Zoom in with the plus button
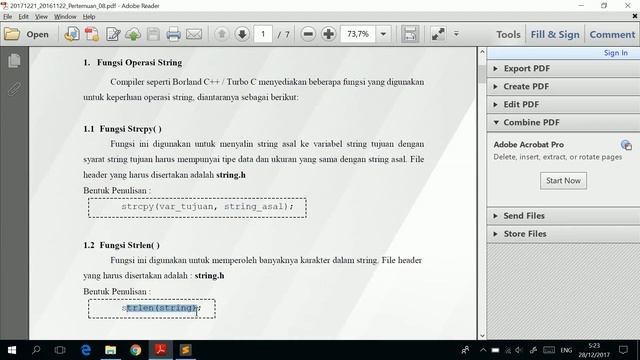This screenshot has width=640, height=360. click(329, 34)
